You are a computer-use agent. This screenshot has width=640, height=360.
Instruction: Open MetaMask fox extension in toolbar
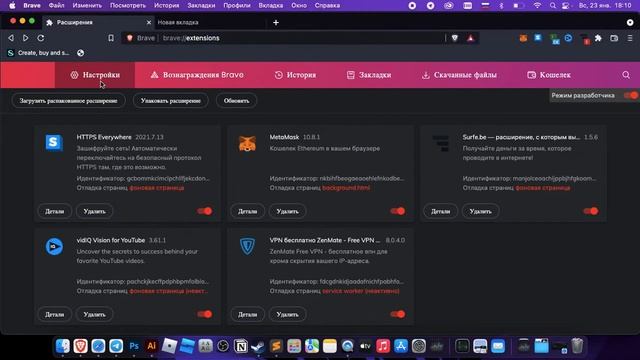pyautogui.click(x=523, y=38)
